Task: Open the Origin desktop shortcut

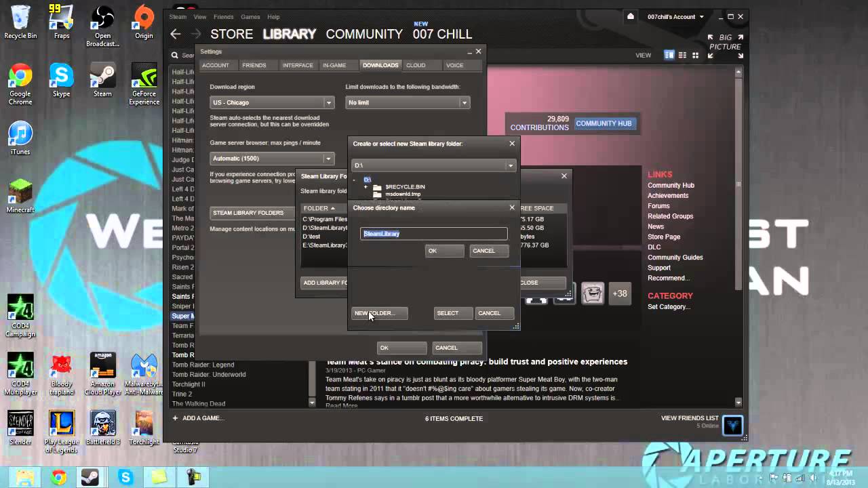Action: (x=144, y=22)
